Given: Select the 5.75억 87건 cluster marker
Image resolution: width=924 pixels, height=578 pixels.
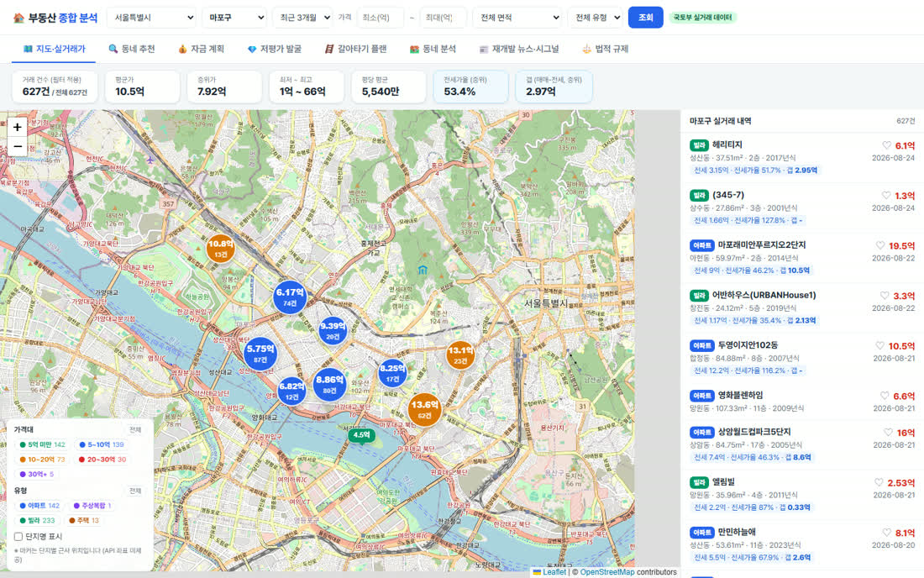Looking at the screenshot, I should click(x=260, y=354).
